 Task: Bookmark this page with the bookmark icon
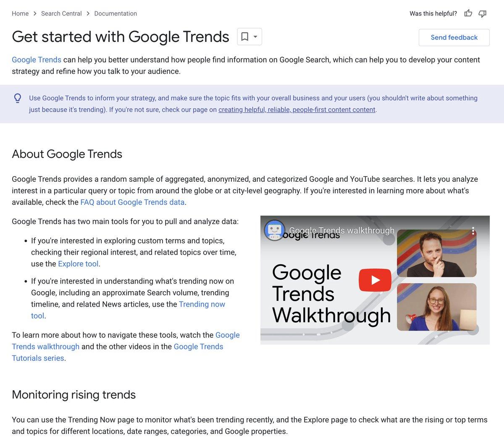pyautogui.click(x=245, y=36)
